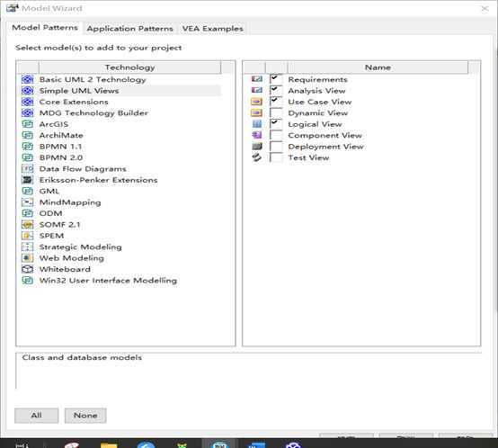
Task: Click the Dynamic View folder icon
Action: 256,112
